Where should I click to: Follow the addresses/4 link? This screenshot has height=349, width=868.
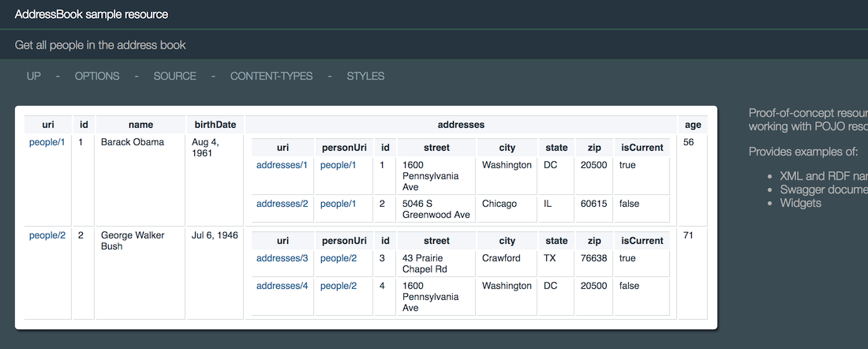pos(282,286)
